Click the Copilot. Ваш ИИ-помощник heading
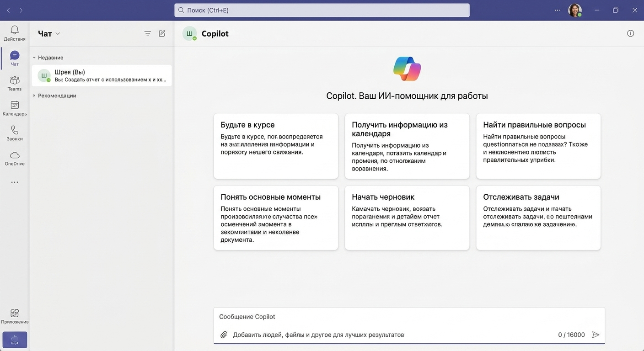 pyautogui.click(x=407, y=96)
